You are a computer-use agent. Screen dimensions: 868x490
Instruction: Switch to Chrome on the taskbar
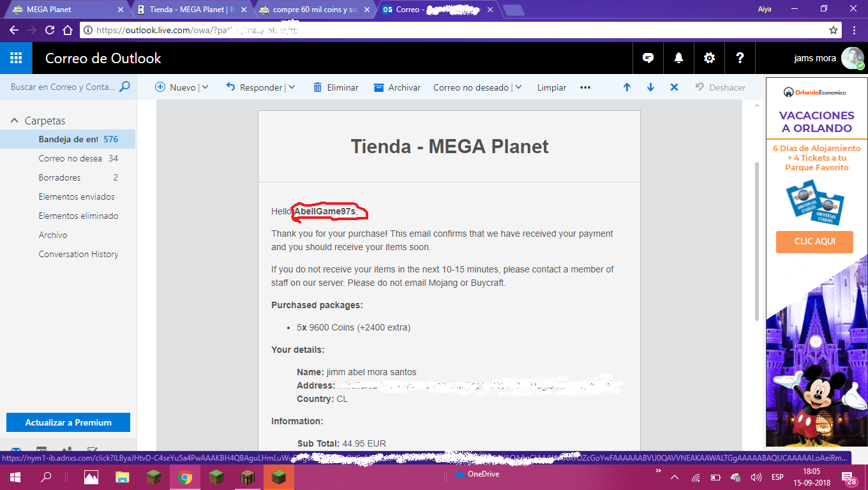click(x=185, y=477)
